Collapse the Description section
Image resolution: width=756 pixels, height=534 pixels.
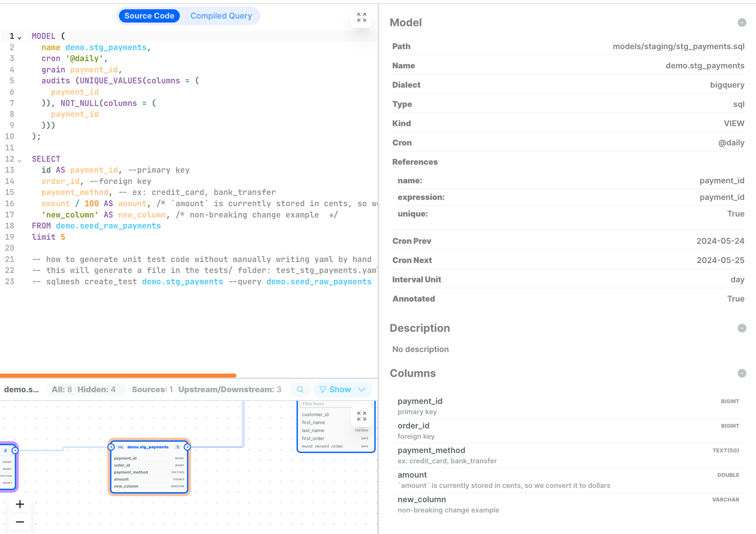click(742, 328)
